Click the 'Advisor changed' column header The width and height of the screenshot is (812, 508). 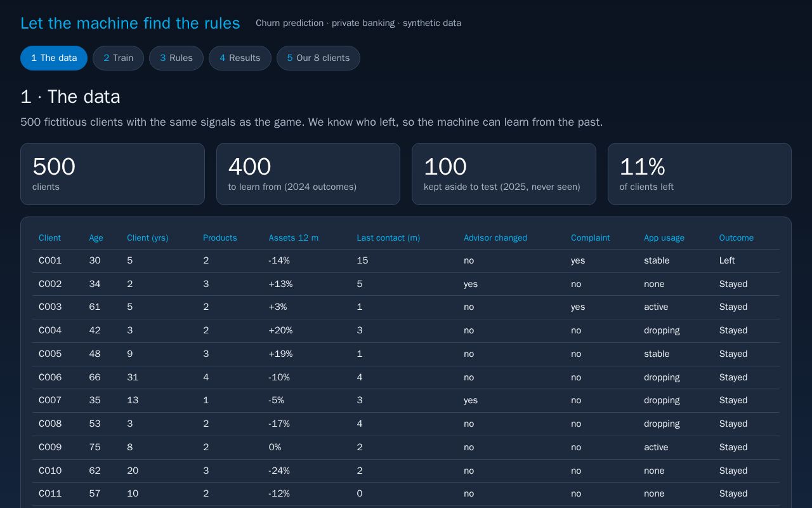click(x=495, y=237)
